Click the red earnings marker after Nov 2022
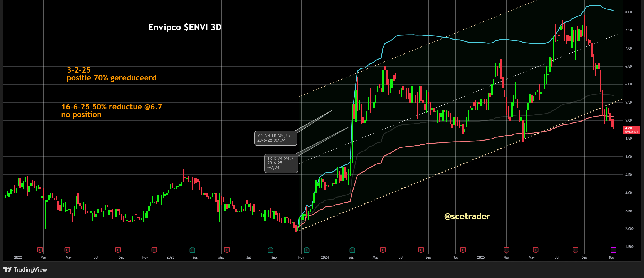644x278 pixels. pos(154,250)
